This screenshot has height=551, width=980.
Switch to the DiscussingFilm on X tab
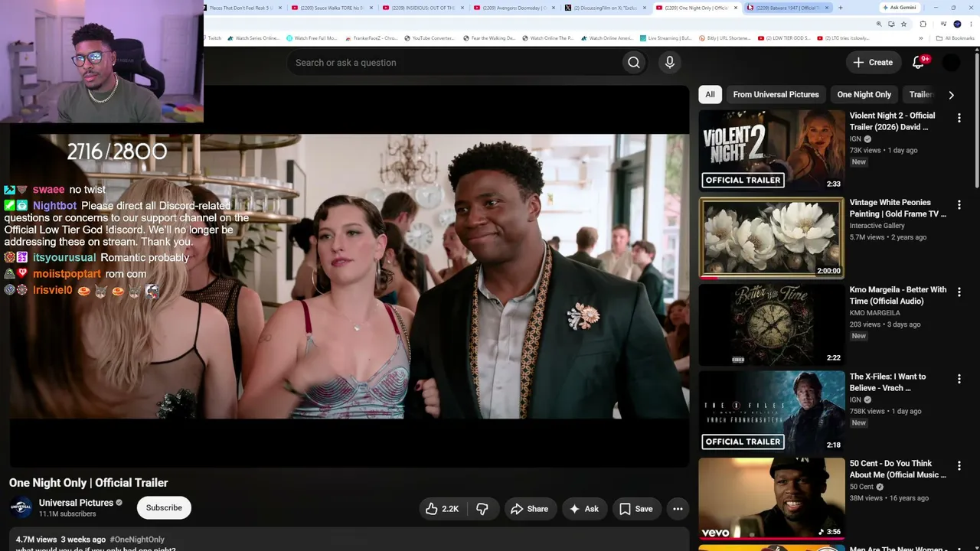605,8
